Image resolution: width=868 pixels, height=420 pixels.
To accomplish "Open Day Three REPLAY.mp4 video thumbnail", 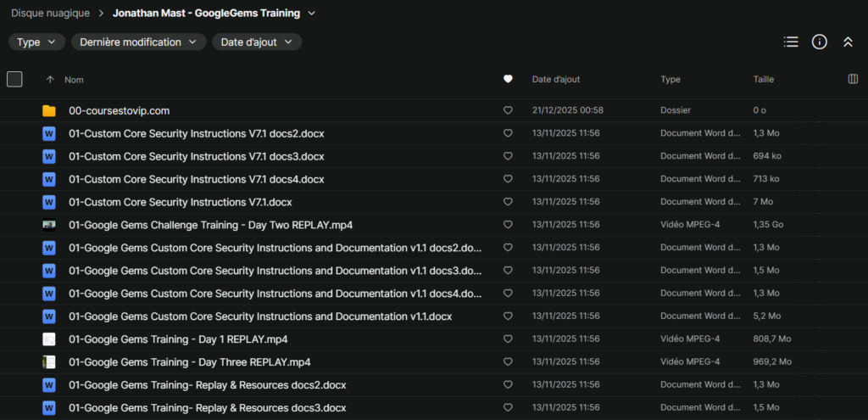I will (x=49, y=362).
